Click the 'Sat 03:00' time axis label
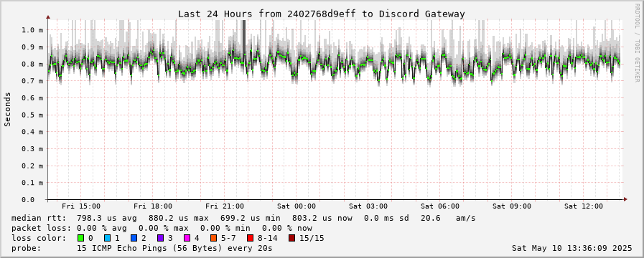This screenshot has height=258, width=644. (x=368, y=206)
